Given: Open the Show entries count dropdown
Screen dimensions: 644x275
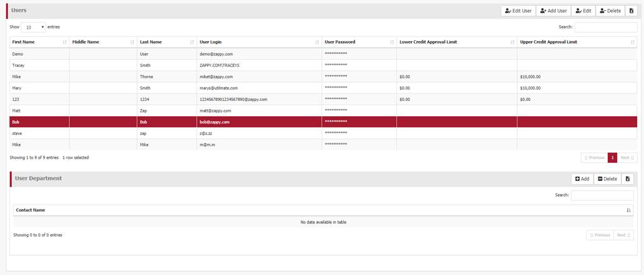Looking at the screenshot, I should point(33,27).
